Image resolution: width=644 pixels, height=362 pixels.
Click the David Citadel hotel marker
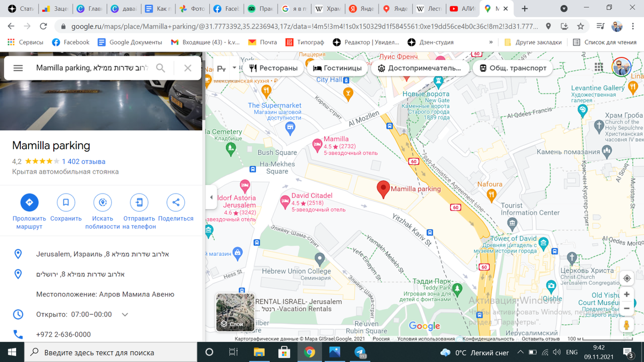coord(285,202)
